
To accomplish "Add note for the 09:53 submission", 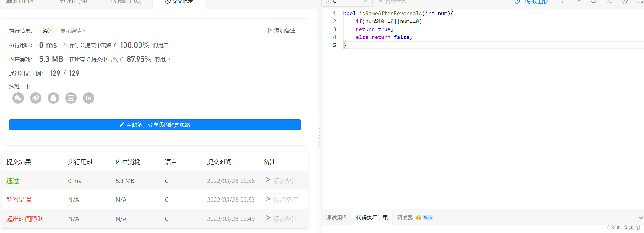I will (x=281, y=200).
